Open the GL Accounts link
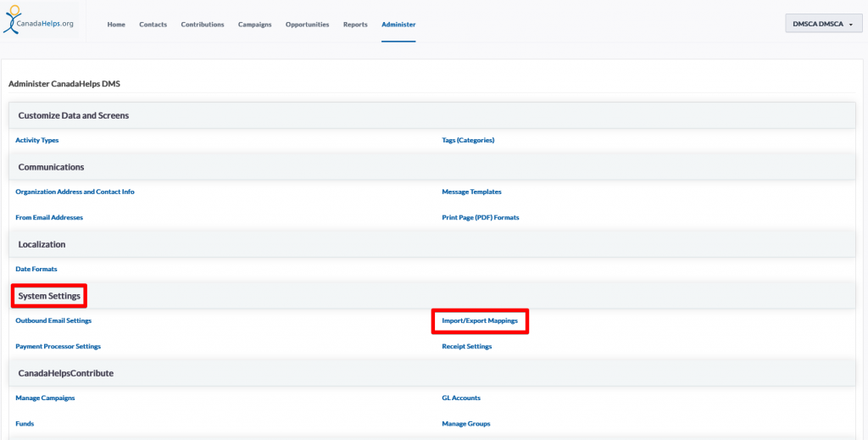This screenshot has width=868, height=440. pyautogui.click(x=461, y=398)
